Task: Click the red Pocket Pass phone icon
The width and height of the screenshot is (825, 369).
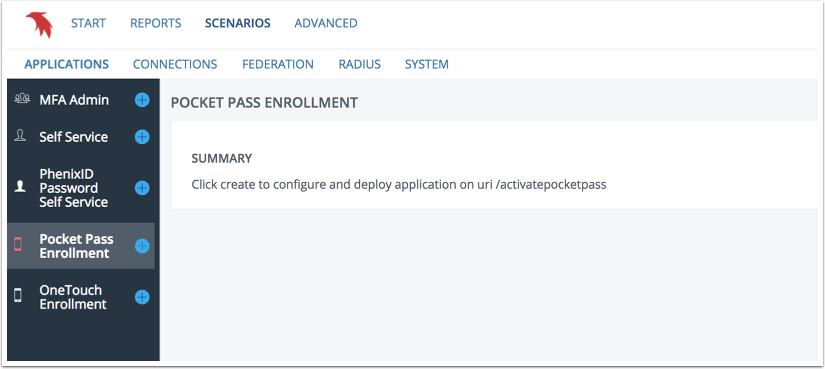Action: (18, 244)
